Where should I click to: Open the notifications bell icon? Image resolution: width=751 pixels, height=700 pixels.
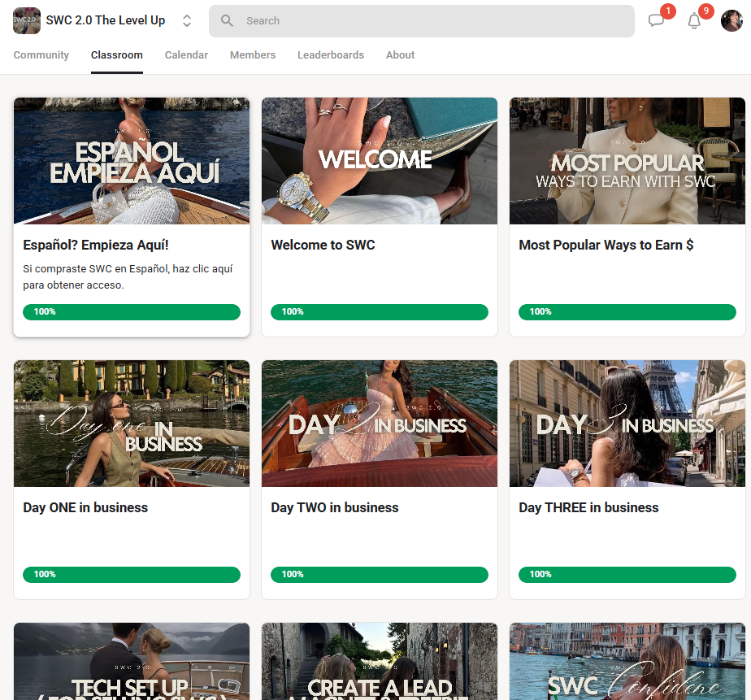[694, 21]
